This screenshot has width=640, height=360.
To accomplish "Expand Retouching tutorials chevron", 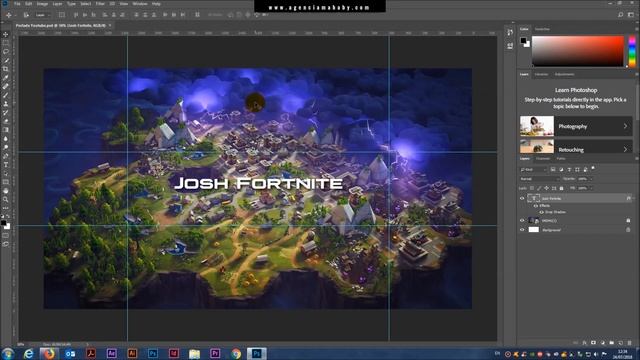I will pyautogui.click(x=625, y=149).
